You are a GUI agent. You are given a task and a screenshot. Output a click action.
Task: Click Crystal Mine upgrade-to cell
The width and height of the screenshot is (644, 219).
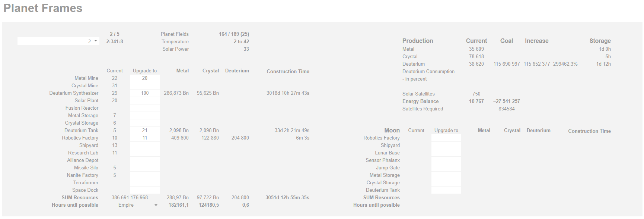tap(145, 86)
